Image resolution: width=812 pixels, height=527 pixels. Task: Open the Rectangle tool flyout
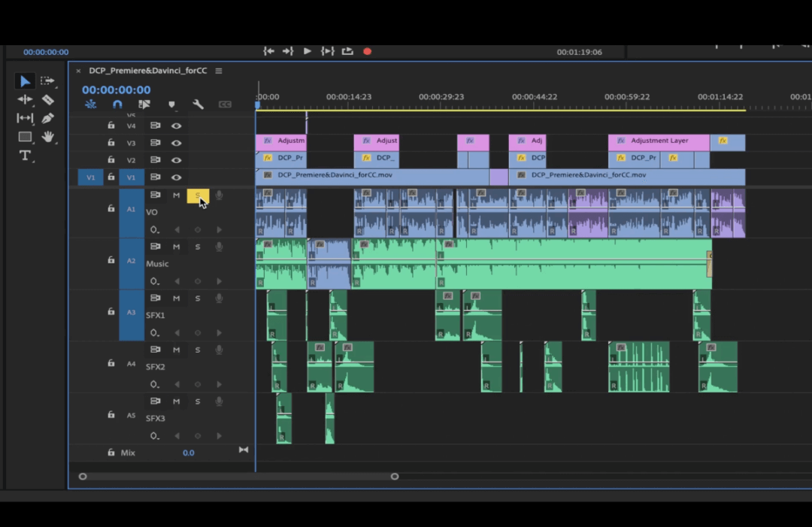[25, 137]
